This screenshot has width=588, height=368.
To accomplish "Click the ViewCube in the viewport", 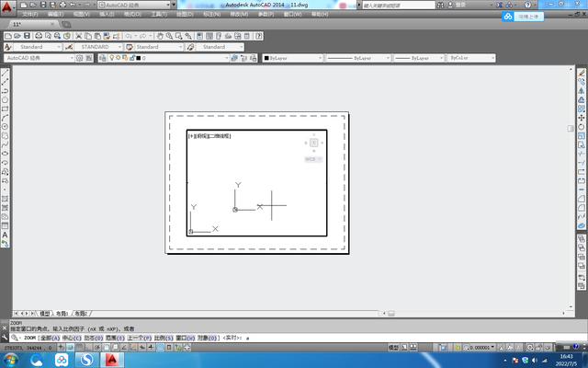I will point(313,142).
